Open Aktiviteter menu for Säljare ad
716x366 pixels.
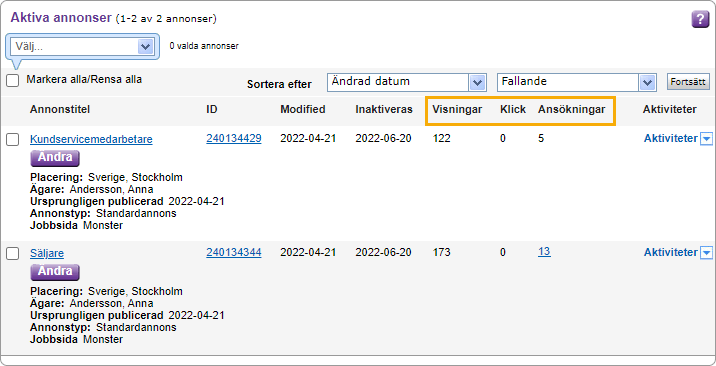point(670,252)
